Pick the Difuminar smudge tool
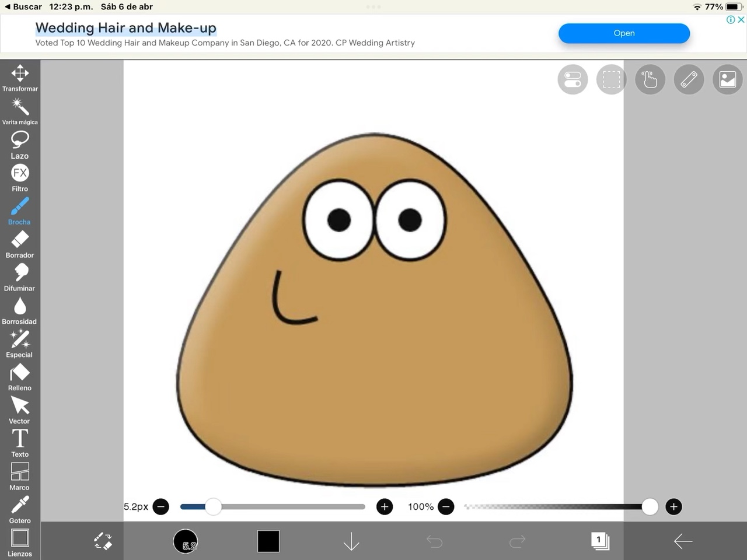Viewport: 747px width, 560px height. 20,277
